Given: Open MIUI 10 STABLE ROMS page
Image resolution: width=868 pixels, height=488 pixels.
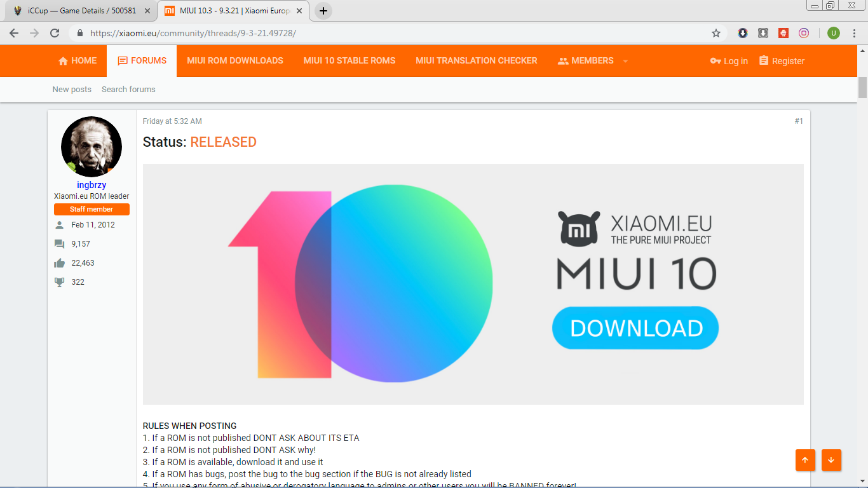Looking at the screenshot, I should click(x=349, y=61).
